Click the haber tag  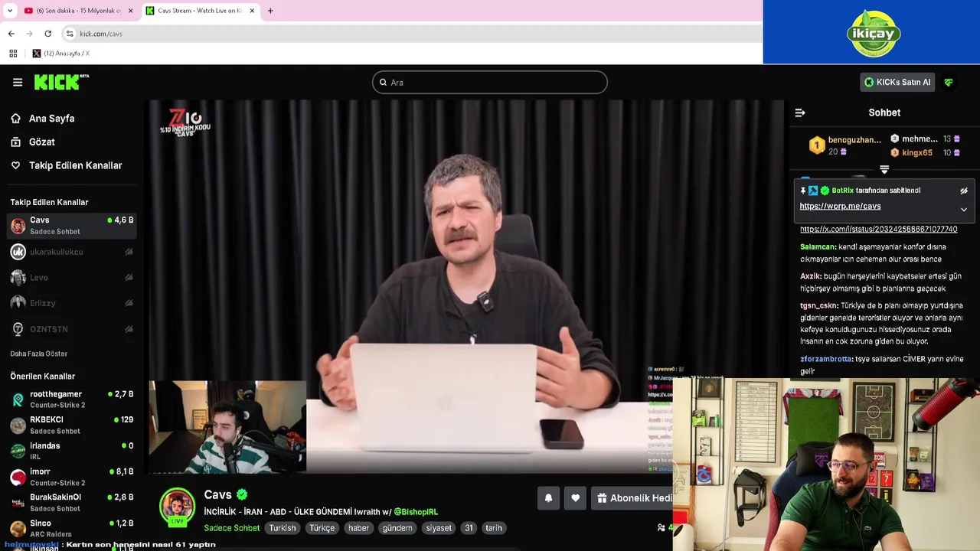point(358,528)
